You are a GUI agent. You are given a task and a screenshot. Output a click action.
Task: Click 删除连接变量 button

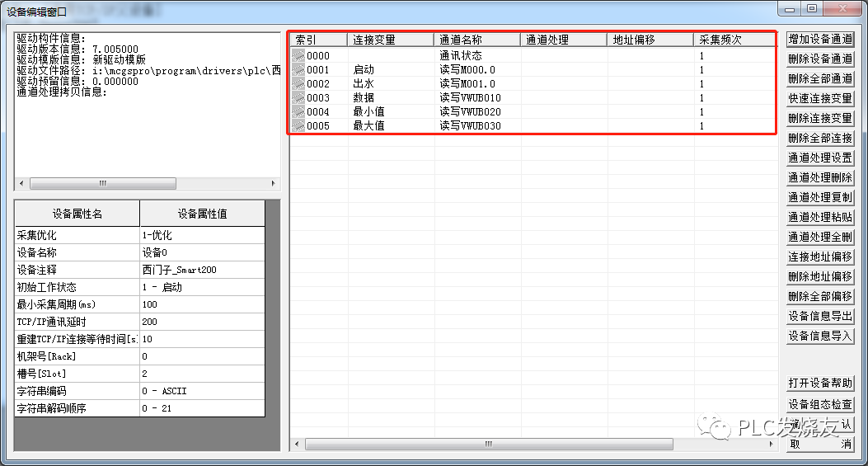point(820,118)
